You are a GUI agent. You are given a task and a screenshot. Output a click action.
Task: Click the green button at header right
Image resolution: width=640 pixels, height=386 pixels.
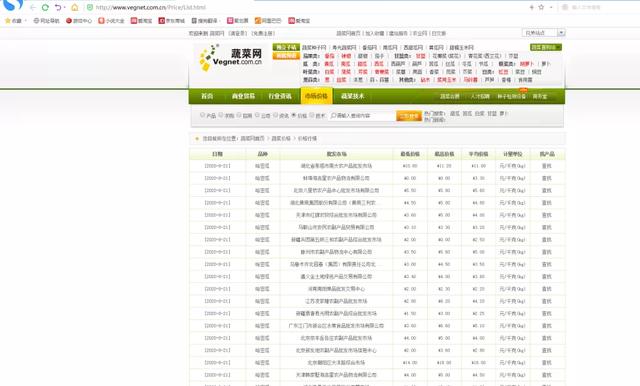point(546,47)
